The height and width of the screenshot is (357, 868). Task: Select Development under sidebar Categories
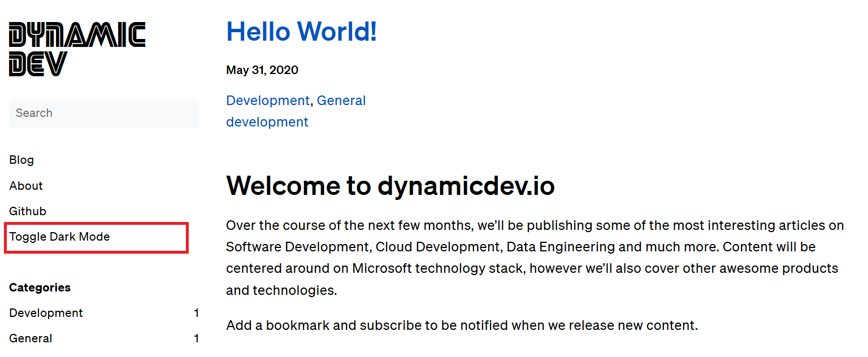coord(46,313)
